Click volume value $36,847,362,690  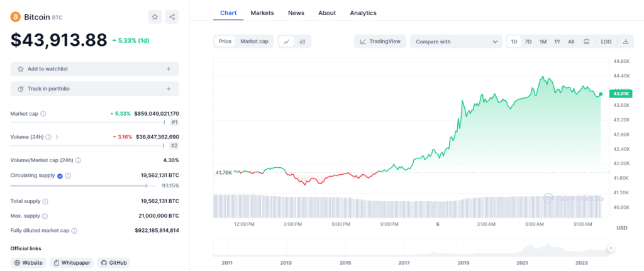pyautogui.click(x=158, y=136)
